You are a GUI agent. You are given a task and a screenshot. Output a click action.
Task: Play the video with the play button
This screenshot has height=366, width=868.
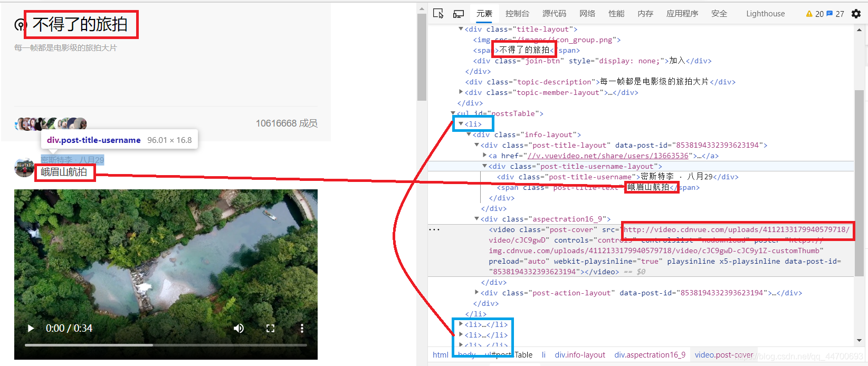pos(31,329)
